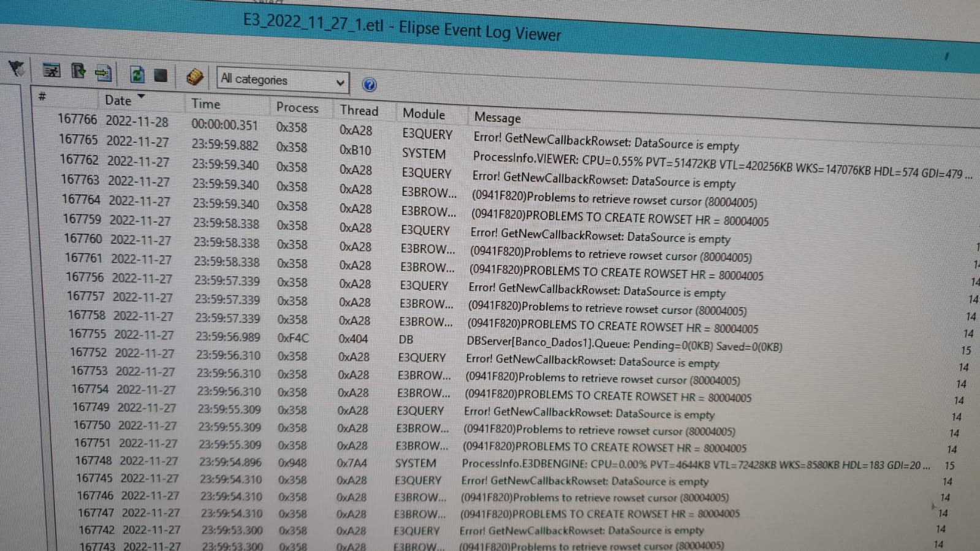The image size is (980, 551).
Task: Click time cell 00:00:00.351
Action: coord(224,124)
